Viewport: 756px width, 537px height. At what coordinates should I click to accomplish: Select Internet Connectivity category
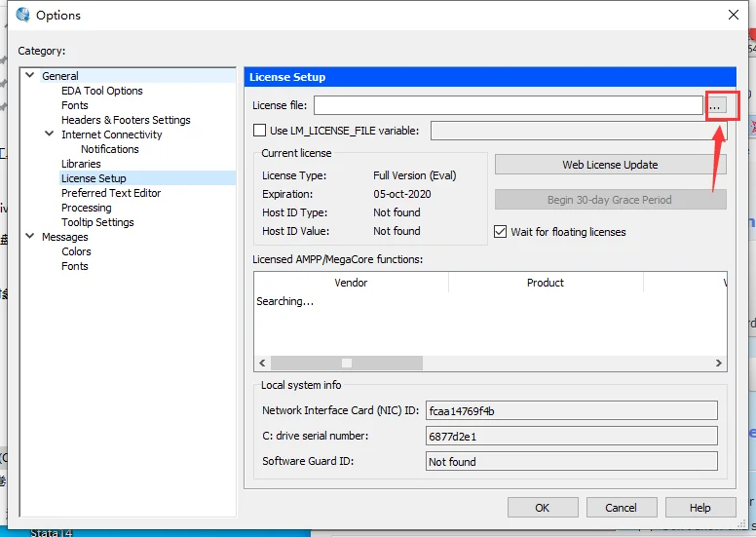click(x=111, y=134)
